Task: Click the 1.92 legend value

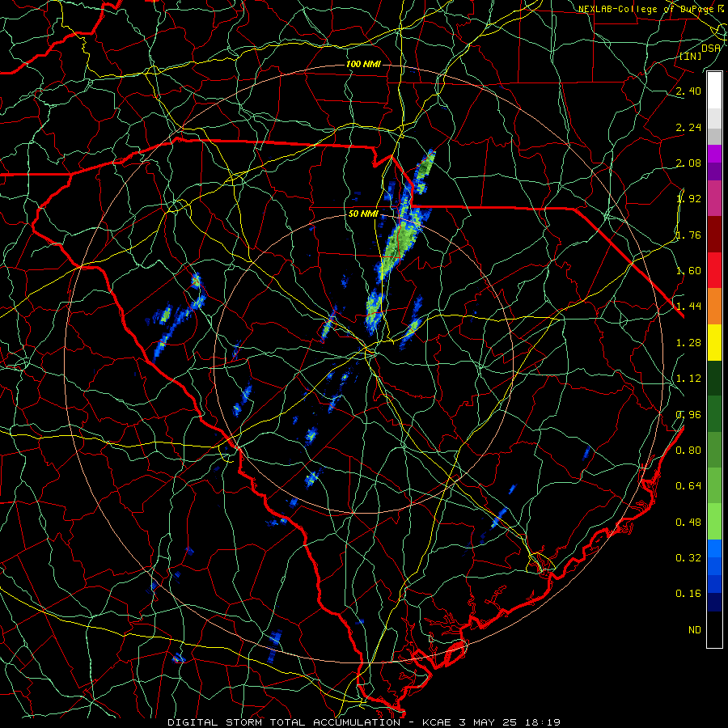Action: [688, 199]
